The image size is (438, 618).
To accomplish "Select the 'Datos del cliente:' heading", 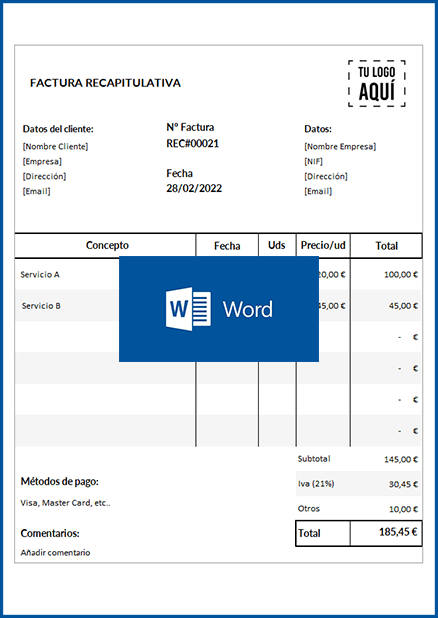I will tap(58, 129).
